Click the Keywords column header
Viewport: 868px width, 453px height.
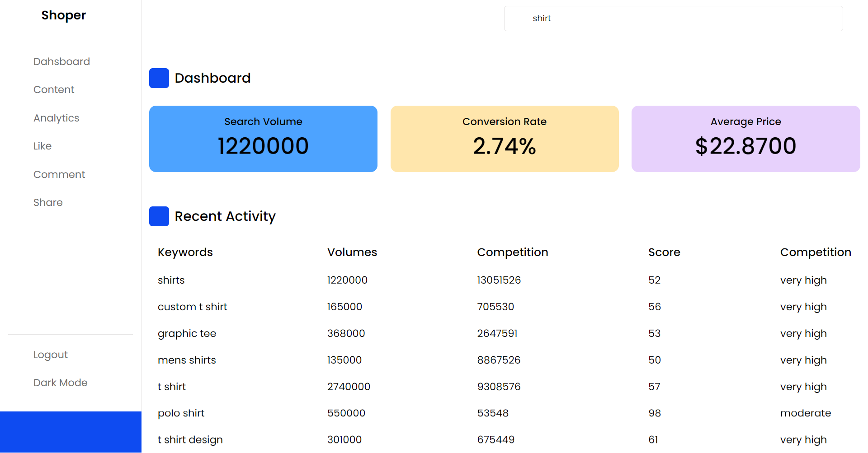click(185, 252)
